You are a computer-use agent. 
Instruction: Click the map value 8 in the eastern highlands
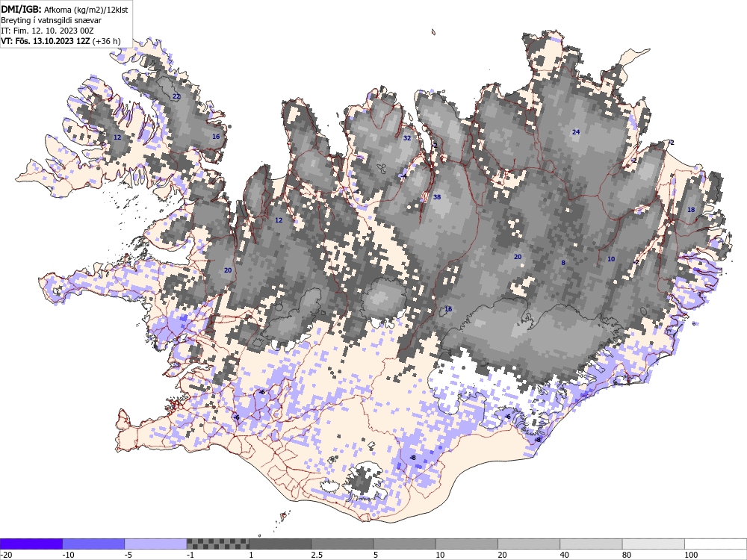click(563, 262)
